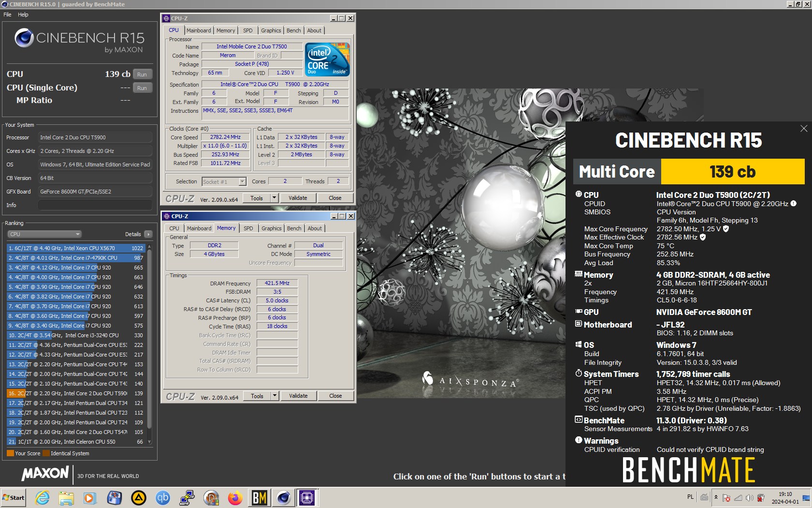Image resolution: width=812 pixels, height=508 pixels.
Task: Click the DRAM Frequency value 421.5 MHz
Action: click(277, 283)
